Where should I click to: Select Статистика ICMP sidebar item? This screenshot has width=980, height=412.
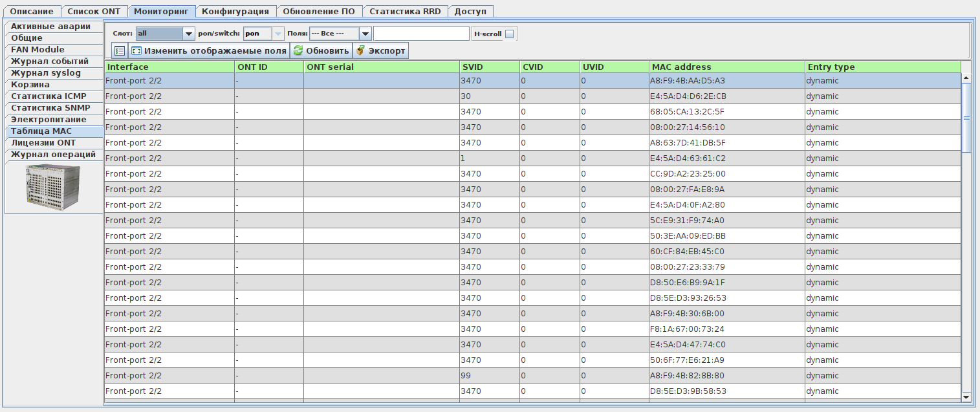click(54, 96)
